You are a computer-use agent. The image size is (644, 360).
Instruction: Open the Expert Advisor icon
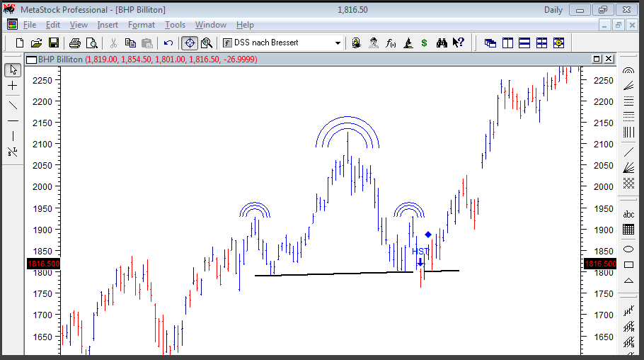click(x=374, y=43)
